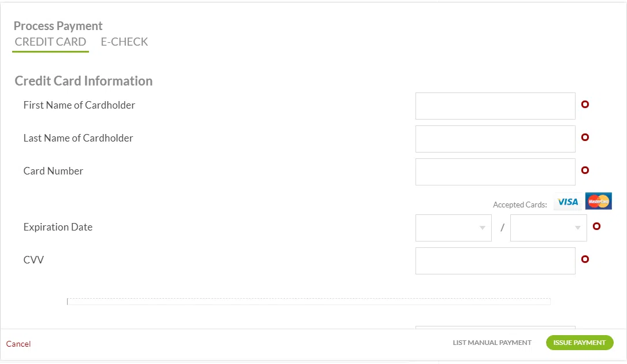Open the expiration month dropdown
The width and height of the screenshot is (627, 364).
click(454, 228)
